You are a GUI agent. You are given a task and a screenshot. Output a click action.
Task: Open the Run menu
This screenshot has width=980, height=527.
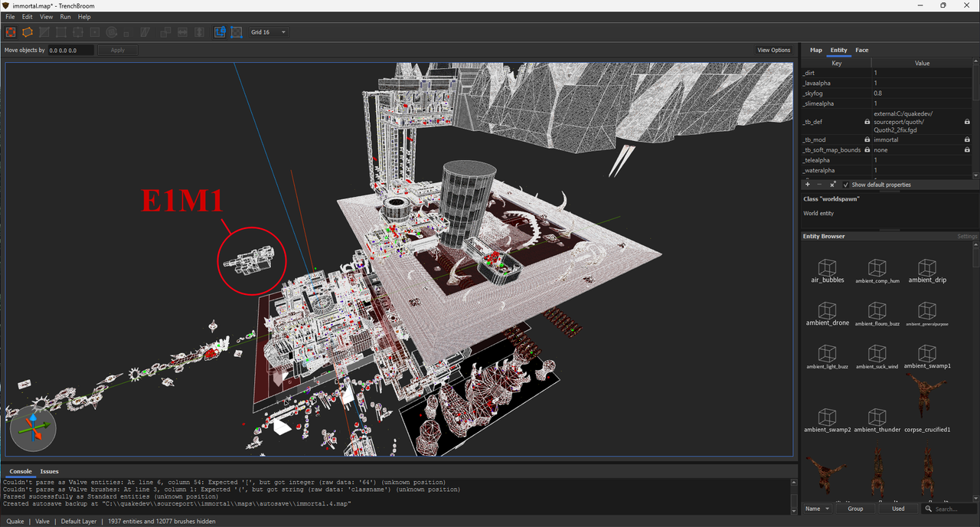65,17
